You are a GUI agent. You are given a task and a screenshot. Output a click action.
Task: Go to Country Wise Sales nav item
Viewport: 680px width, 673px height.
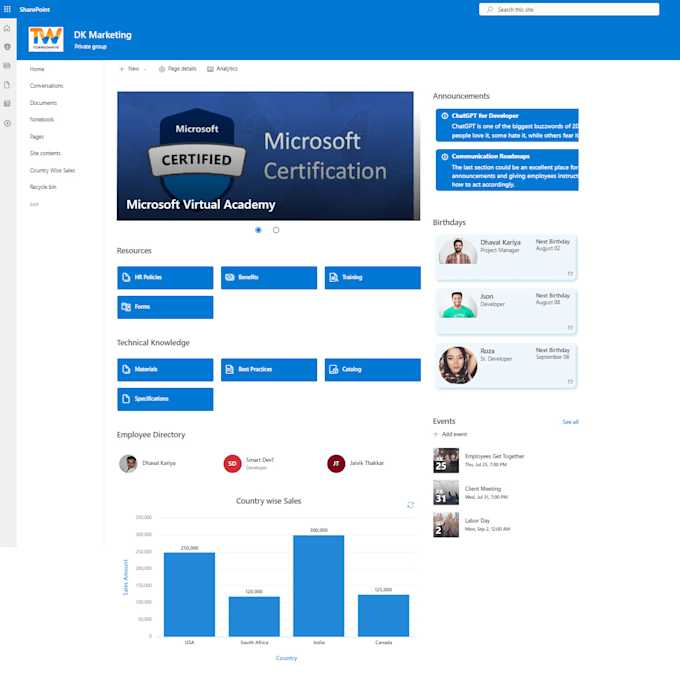pyautogui.click(x=52, y=170)
